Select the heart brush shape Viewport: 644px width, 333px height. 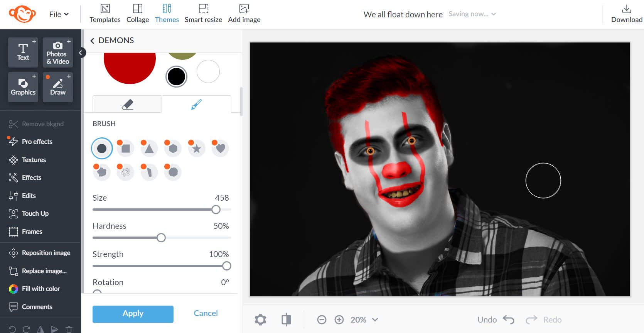220,148
